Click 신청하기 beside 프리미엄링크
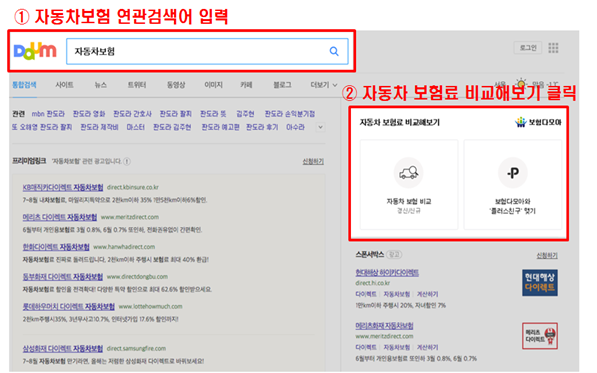Viewport: 597px width, 373px height. tap(313, 162)
